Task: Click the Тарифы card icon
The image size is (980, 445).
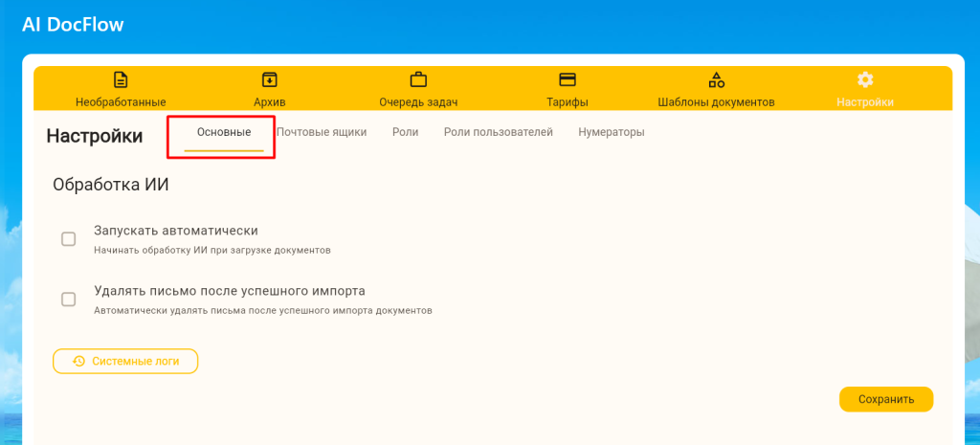Action: click(x=568, y=79)
